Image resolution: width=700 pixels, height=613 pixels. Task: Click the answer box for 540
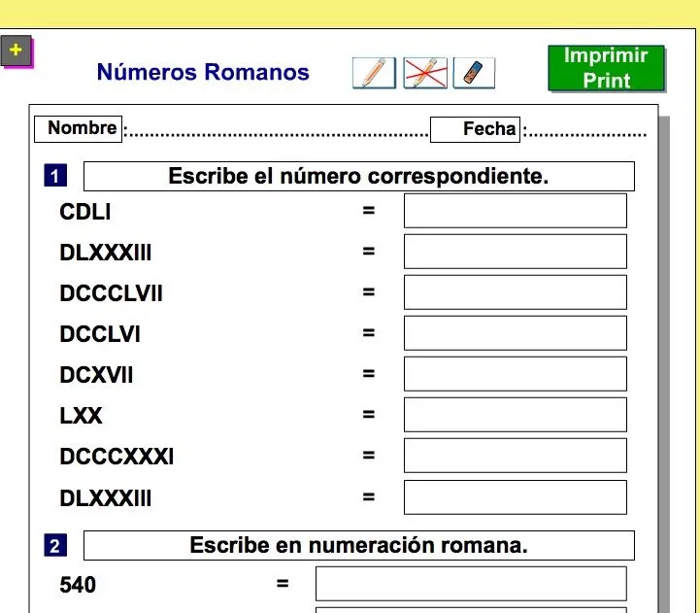(x=471, y=584)
